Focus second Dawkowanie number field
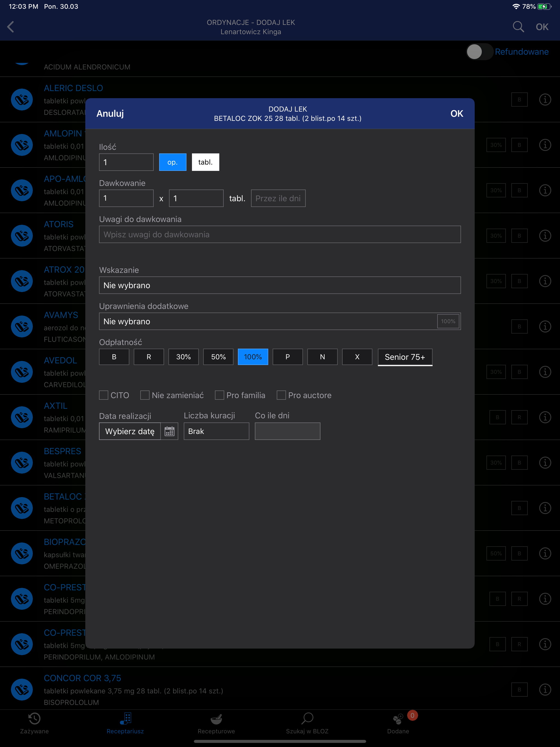This screenshot has height=747, width=560. click(x=196, y=198)
